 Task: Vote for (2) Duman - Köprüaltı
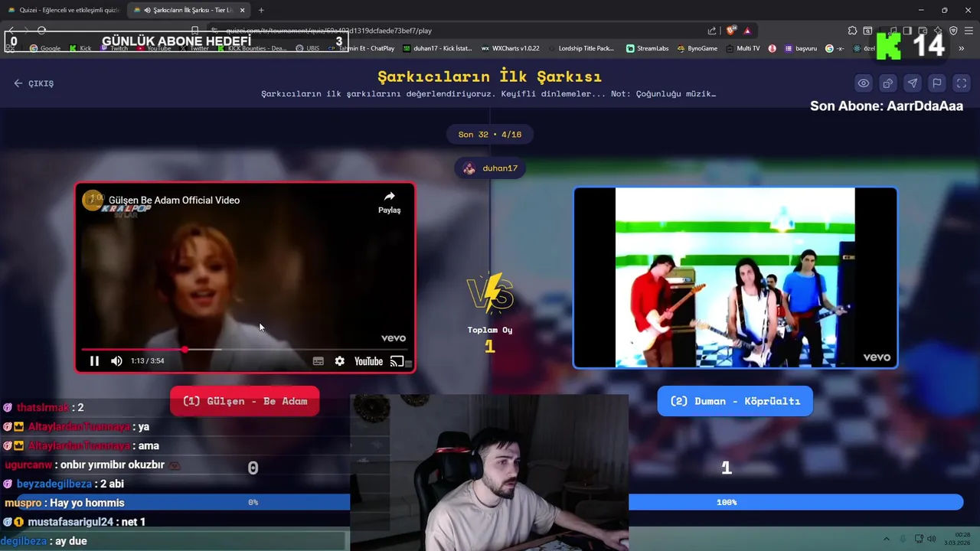tap(735, 401)
